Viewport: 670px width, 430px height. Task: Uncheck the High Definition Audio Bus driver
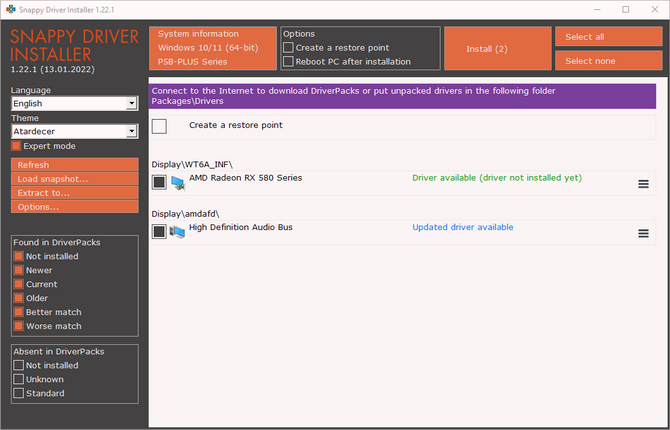(159, 232)
